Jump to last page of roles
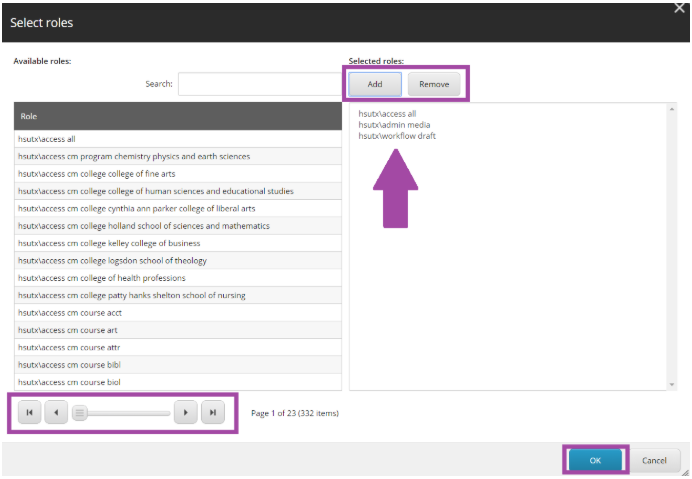This screenshot has width=692, height=479. pos(213,412)
